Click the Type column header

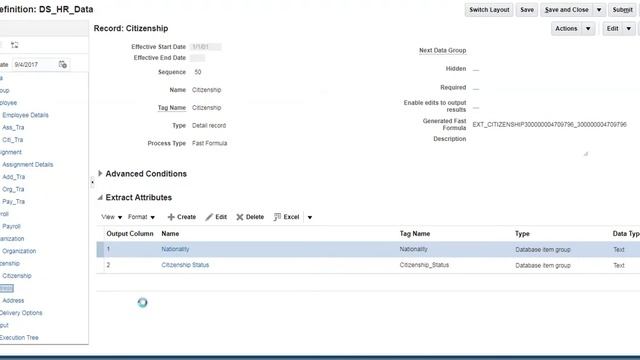[522, 234]
